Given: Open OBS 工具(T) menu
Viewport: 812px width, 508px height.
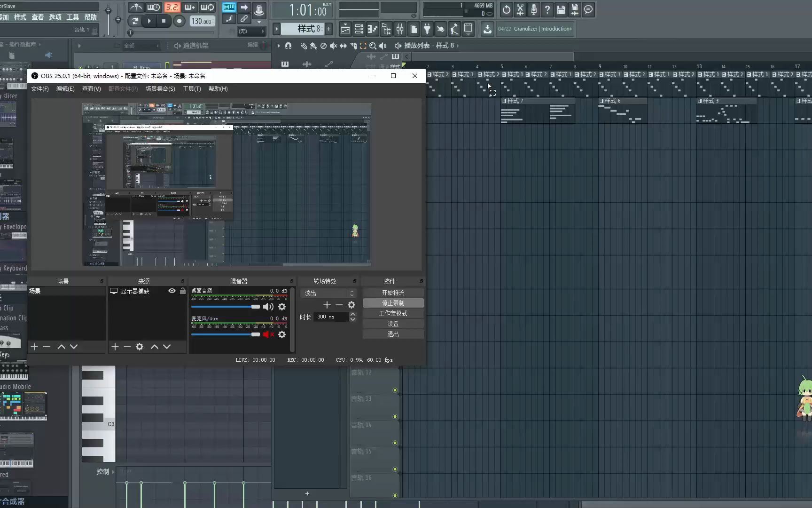Looking at the screenshot, I should [x=192, y=89].
